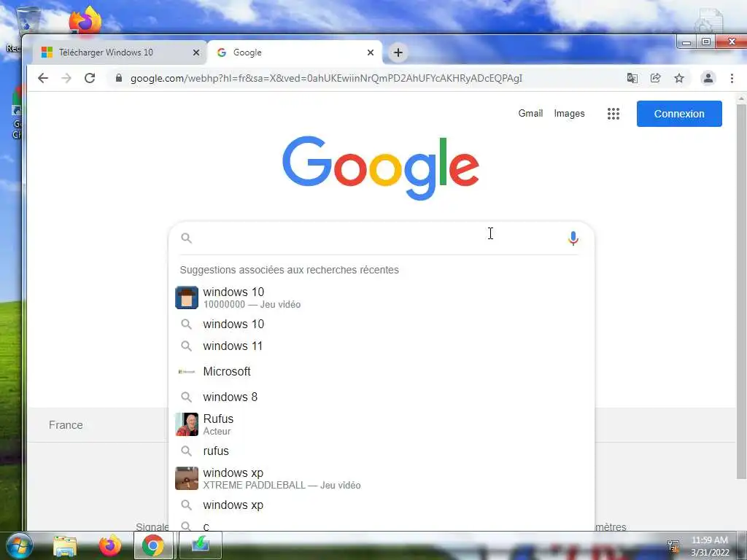This screenshot has width=747, height=560.
Task: Share this page using the share icon
Action: pyautogui.click(x=656, y=78)
